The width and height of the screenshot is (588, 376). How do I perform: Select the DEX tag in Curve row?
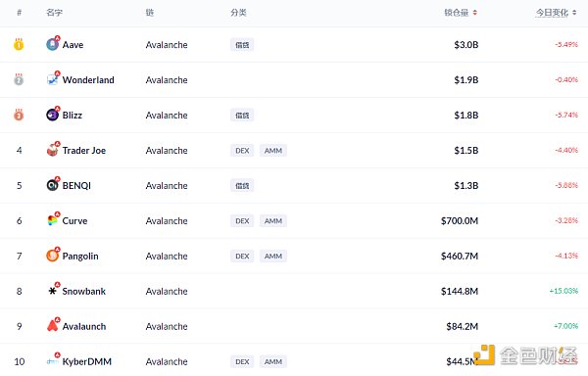(x=242, y=221)
